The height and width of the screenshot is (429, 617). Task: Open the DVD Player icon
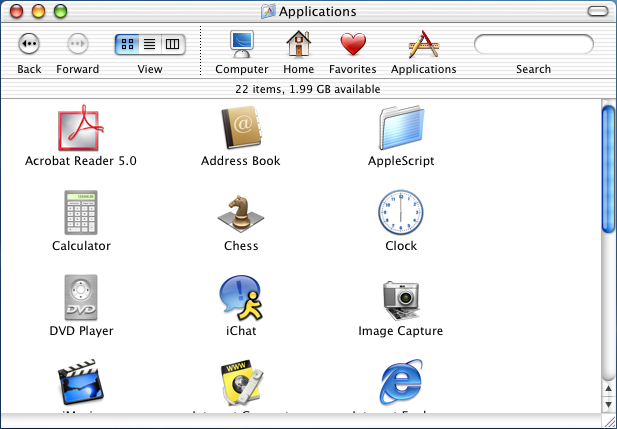[81, 298]
